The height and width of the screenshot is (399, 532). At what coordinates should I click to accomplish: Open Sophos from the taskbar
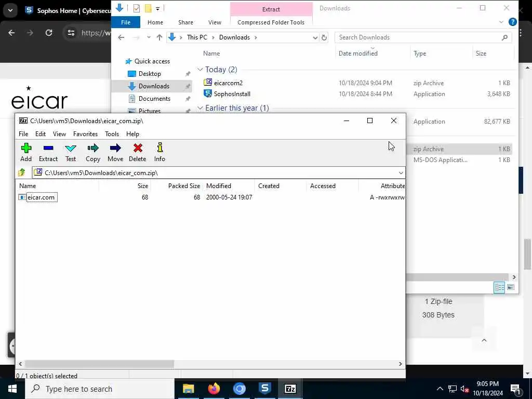click(x=264, y=389)
